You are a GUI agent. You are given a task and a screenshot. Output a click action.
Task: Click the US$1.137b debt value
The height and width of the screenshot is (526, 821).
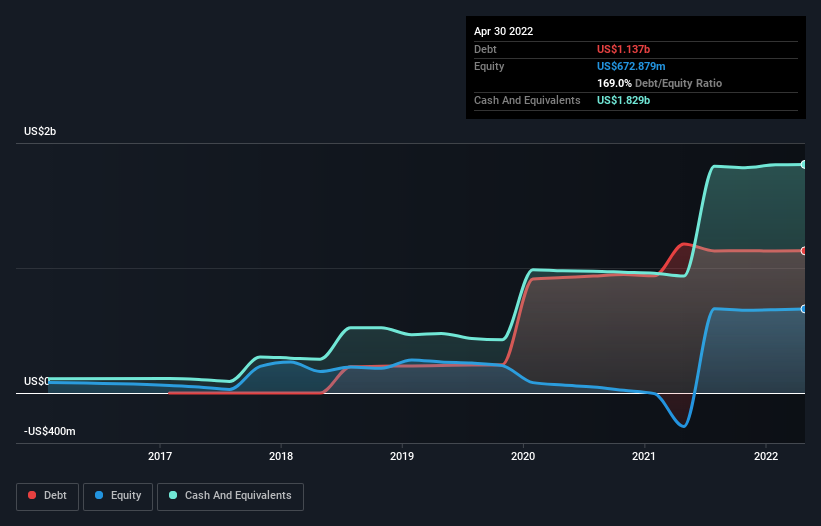pos(624,49)
